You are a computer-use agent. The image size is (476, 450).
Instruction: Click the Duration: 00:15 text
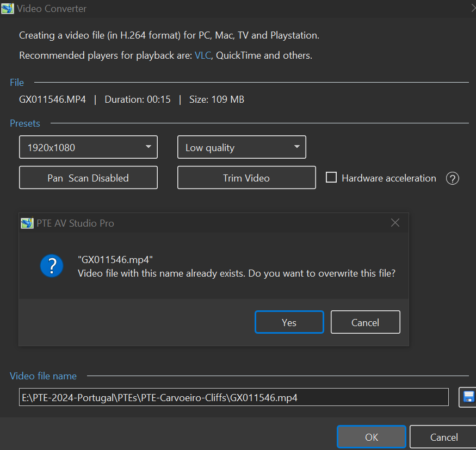pos(138,99)
